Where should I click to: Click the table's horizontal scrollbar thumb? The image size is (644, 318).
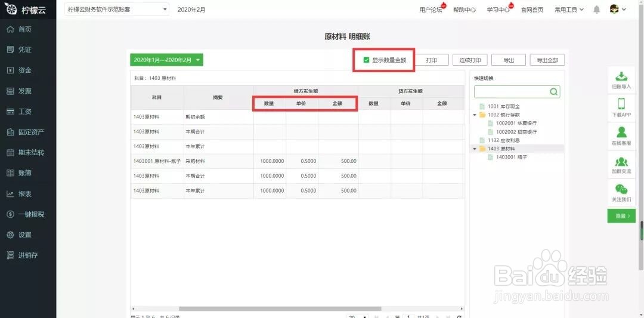pyautogui.click(x=280, y=308)
